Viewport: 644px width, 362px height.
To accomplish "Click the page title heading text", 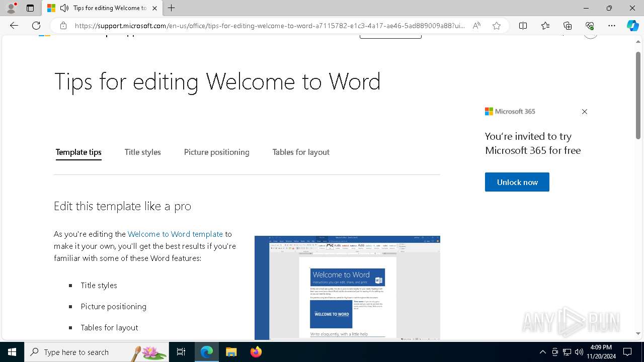I will [x=217, y=81].
